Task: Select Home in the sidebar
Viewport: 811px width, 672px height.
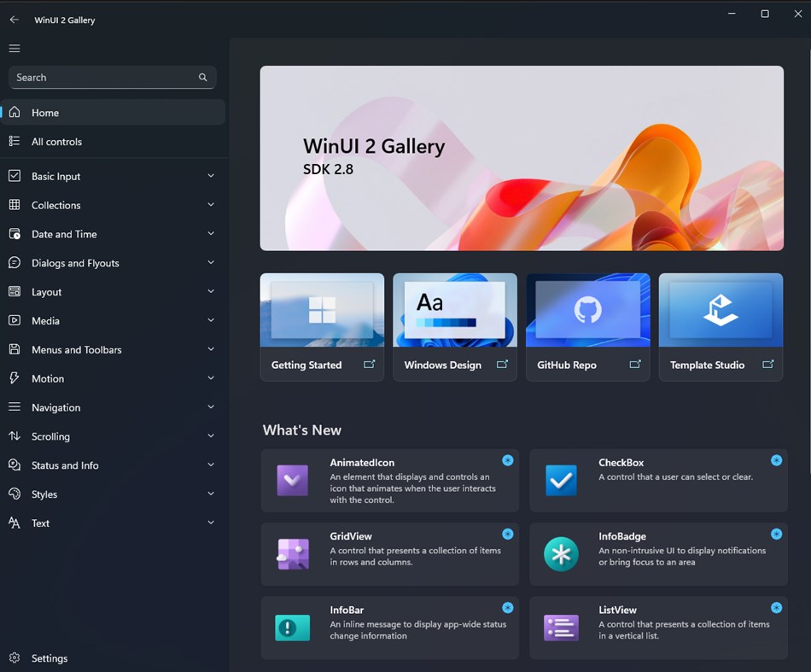Action: coord(113,112)
